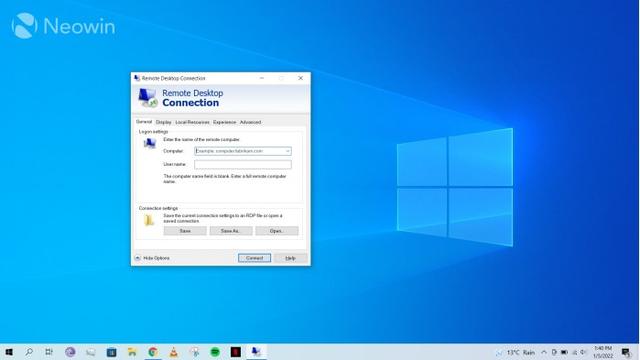Click the Connect button

click(x=254, y=258)
